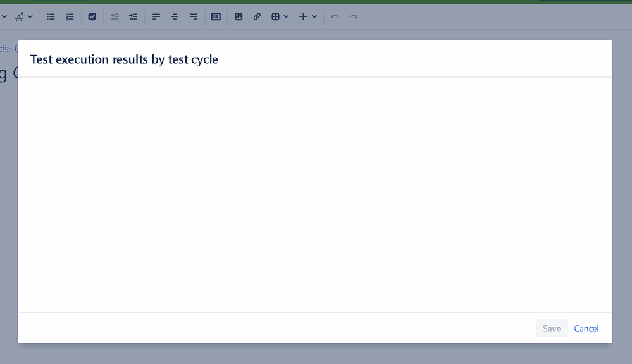This screenshot has height=364, width=632.
Task: Align text left
Action: tap(156, 16)
